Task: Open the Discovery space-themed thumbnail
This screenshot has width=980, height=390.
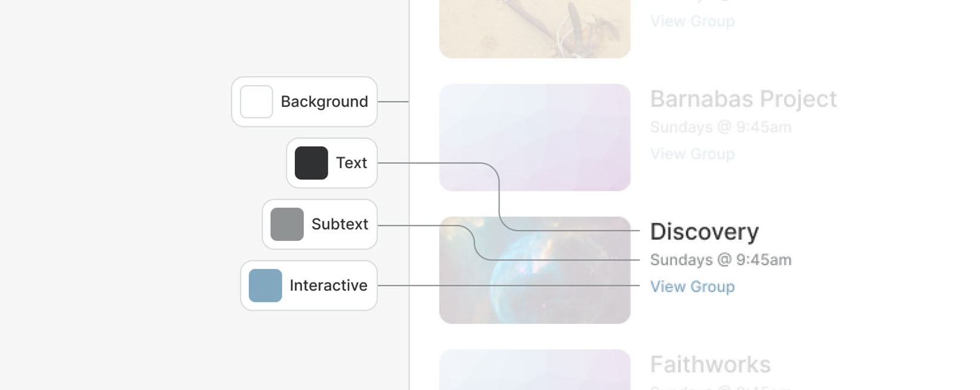Action: 535,269
